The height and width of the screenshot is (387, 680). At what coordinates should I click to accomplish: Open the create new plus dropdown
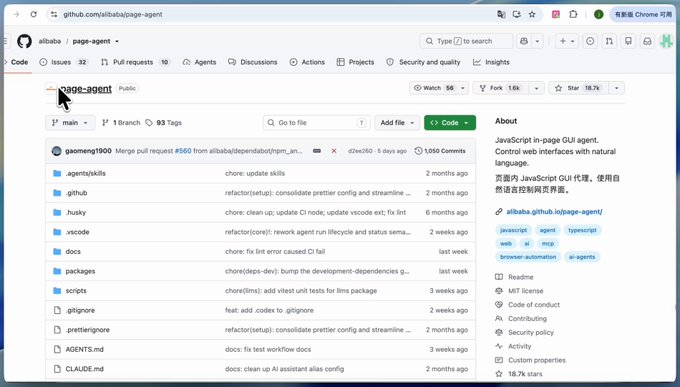pos(567,41)
